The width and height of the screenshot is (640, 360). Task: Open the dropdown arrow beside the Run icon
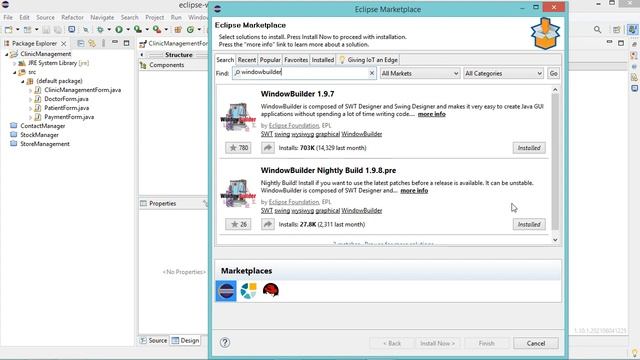[128, 30]
